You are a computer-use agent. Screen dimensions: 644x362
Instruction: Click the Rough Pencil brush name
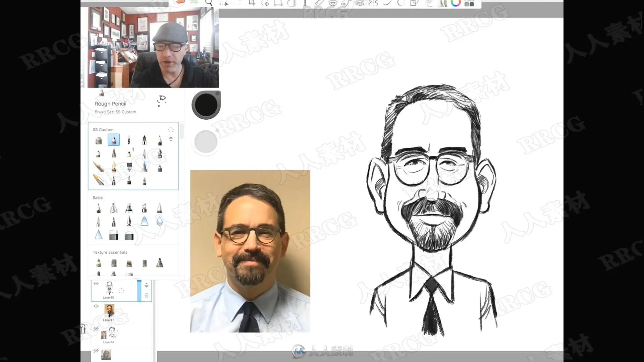pyautogui.click(x=110, y=104)
